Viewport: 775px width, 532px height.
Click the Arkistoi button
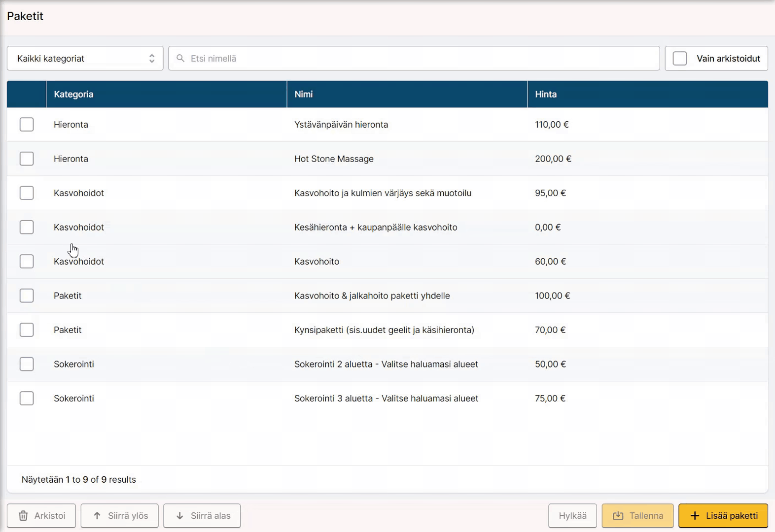pos(41,516)
